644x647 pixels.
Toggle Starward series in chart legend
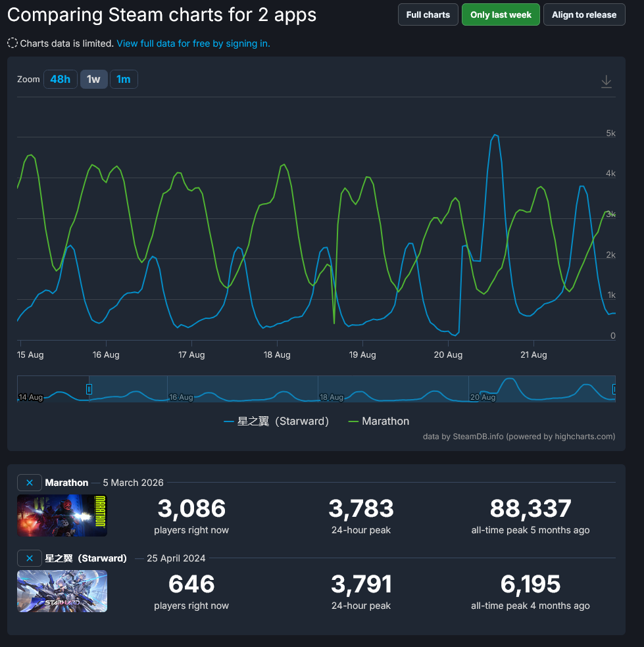(x=276, y=421)
